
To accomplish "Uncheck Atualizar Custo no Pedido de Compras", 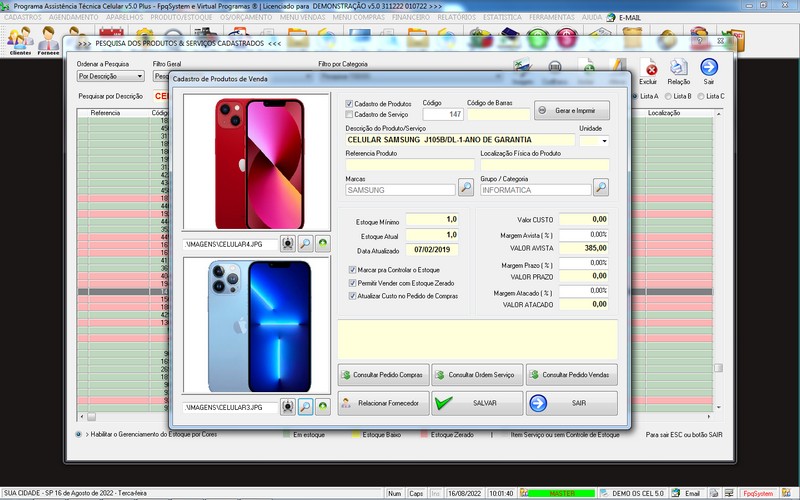I will (x=353, y=296).
